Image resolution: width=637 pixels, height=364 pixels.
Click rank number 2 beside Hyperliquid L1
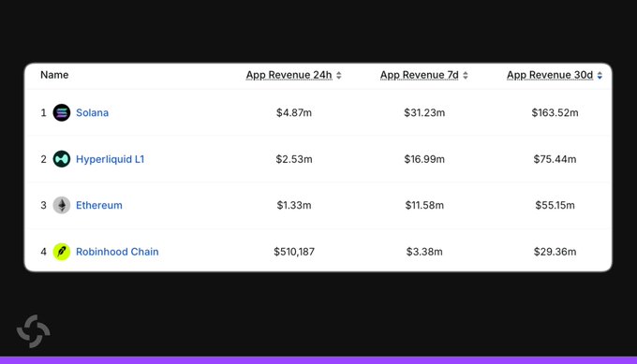pos(43,159)
